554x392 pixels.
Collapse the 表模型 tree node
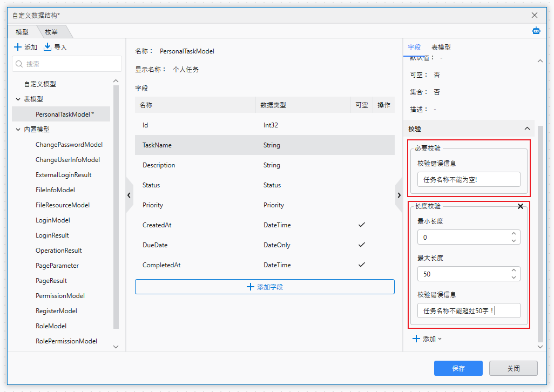tap(18, 99)
